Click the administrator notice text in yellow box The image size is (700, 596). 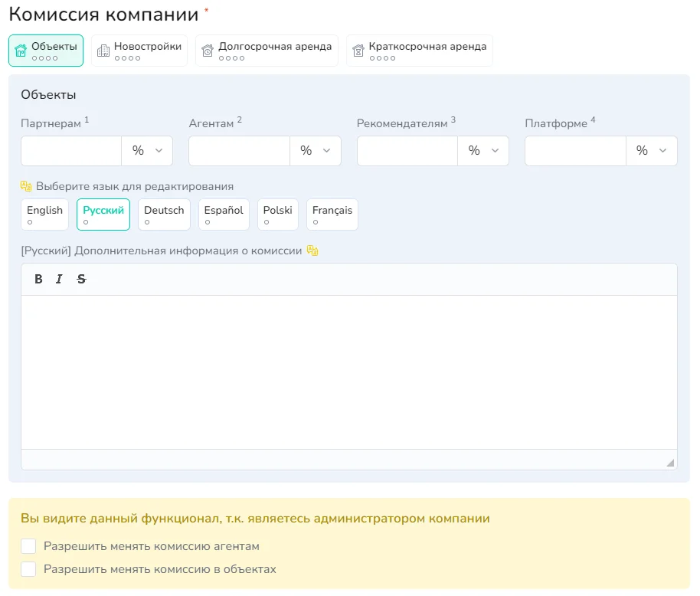(255, 519)
